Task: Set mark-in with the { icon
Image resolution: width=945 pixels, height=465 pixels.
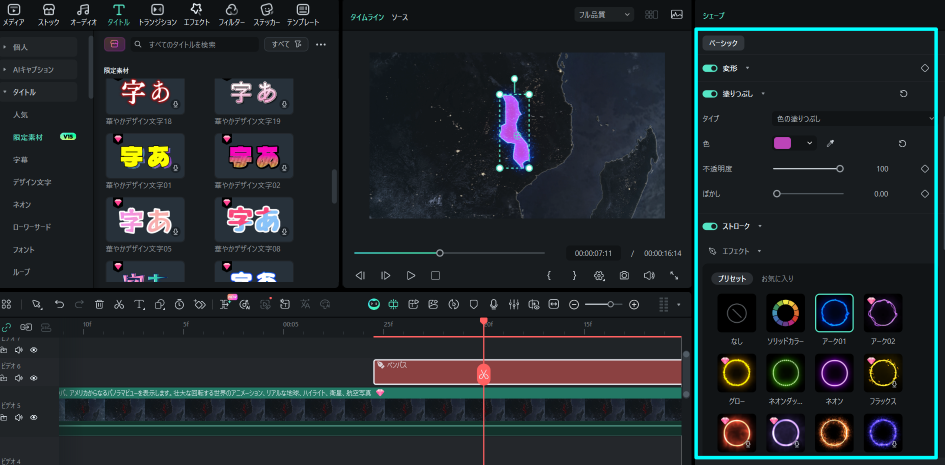Action: [548, 275]
